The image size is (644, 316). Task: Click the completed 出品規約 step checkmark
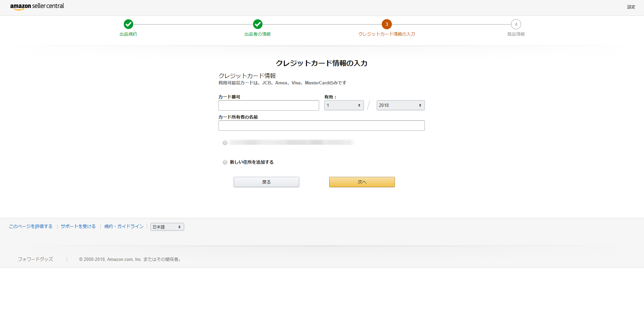(x=128, y=24)
